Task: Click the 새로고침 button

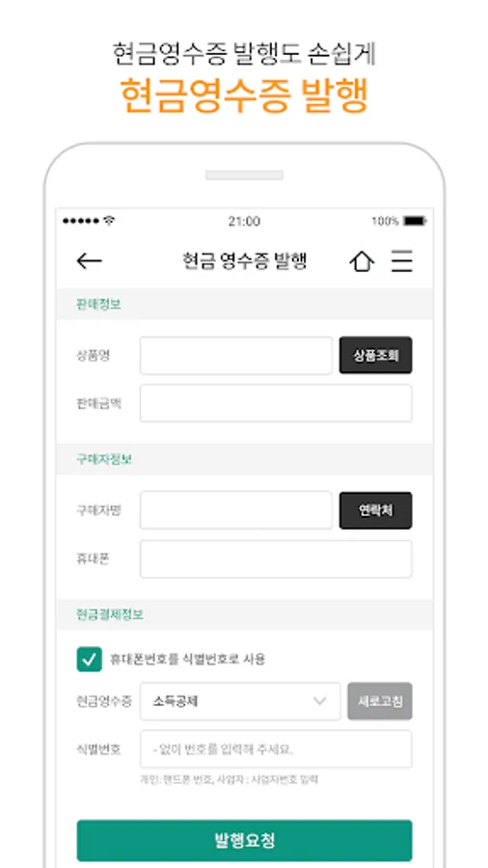Action: (380, 701)
